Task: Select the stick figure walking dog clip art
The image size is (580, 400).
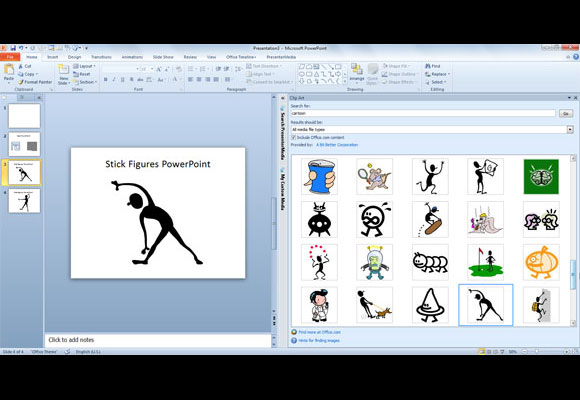Action: pyautogui.click(x=374, y=305)
